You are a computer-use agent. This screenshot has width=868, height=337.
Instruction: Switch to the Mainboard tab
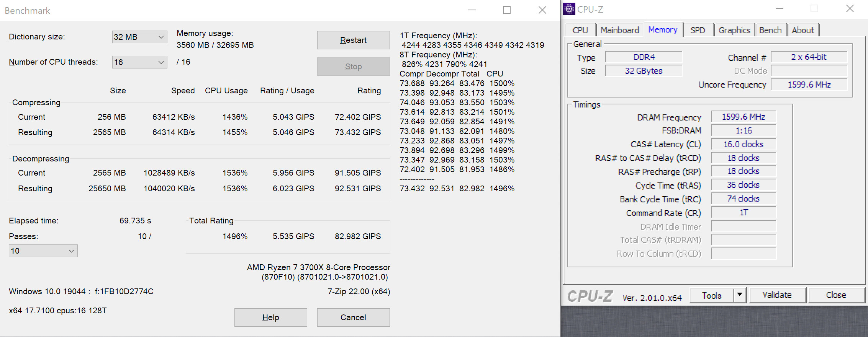tap(620, 30)
